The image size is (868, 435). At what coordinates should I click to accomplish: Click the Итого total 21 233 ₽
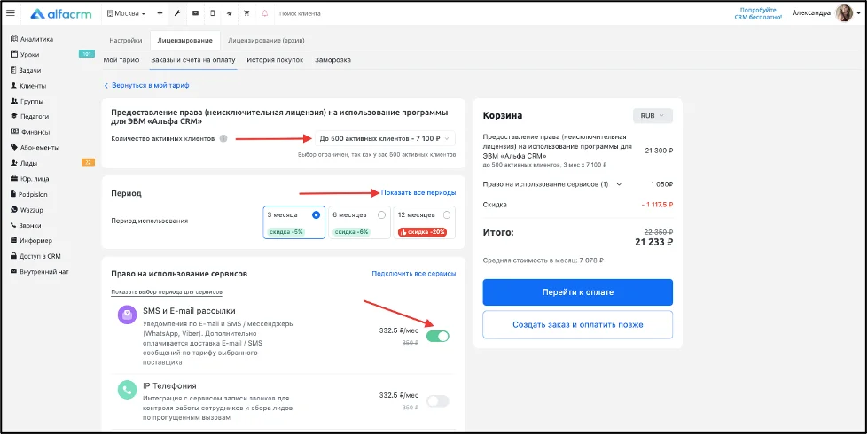click(655, 242)
